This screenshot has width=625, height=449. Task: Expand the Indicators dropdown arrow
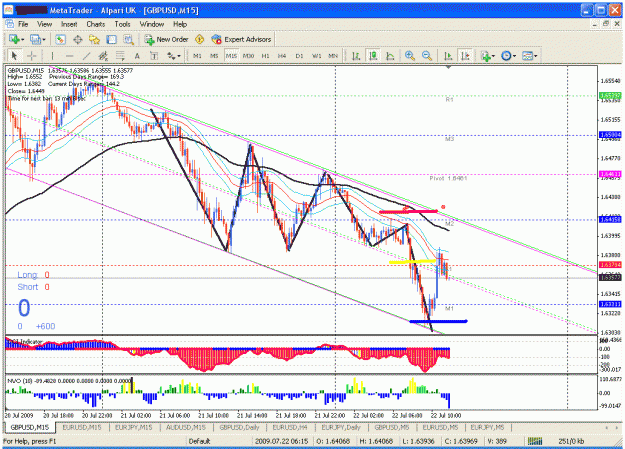coord(493,56)
